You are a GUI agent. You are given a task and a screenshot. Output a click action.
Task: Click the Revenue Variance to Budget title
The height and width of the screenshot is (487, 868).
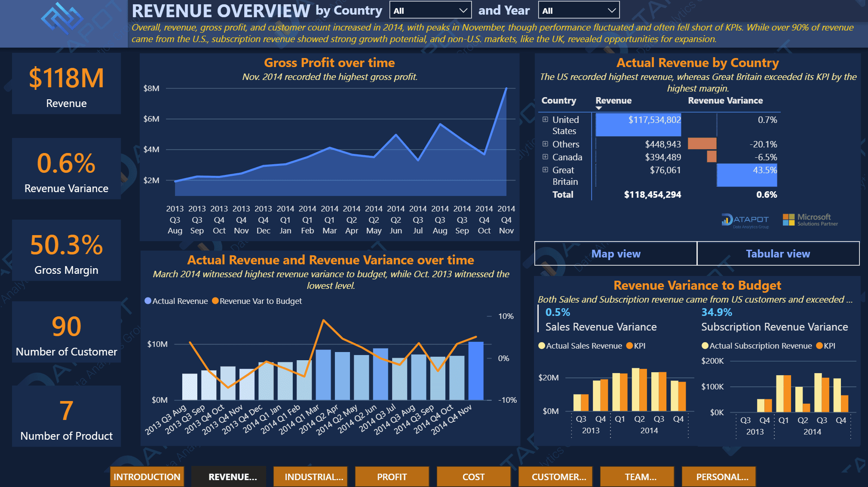[697, 285]
